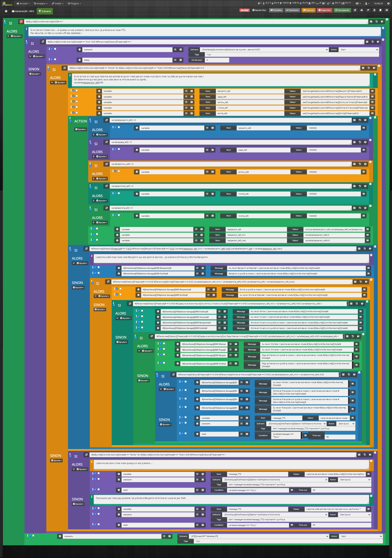The height and width of the screenshot is (558, 392).
Task: Click refresh icon on variable(benjamin_left) < 0 block
Action: [x=107, y=120]
